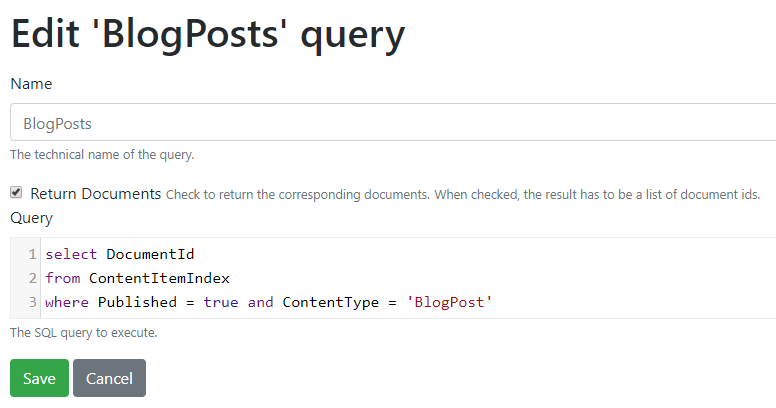Click the 'BlogPost' string literal
This screenshot has width=776, height=408.
pyautogui.click(x=449, y=302)
